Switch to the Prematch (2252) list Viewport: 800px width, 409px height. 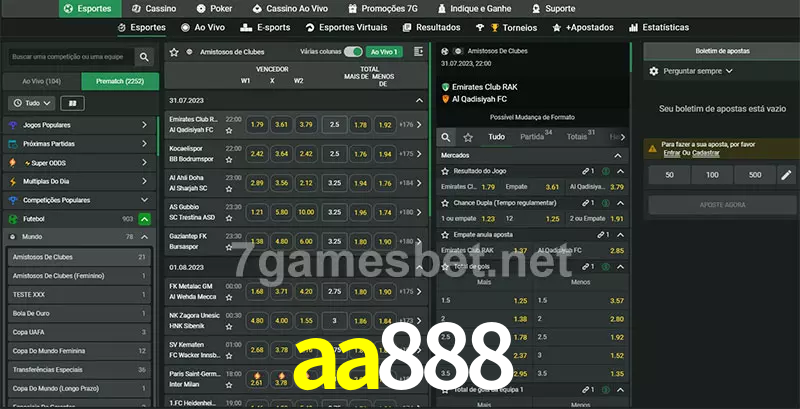(x=120, y=80)
